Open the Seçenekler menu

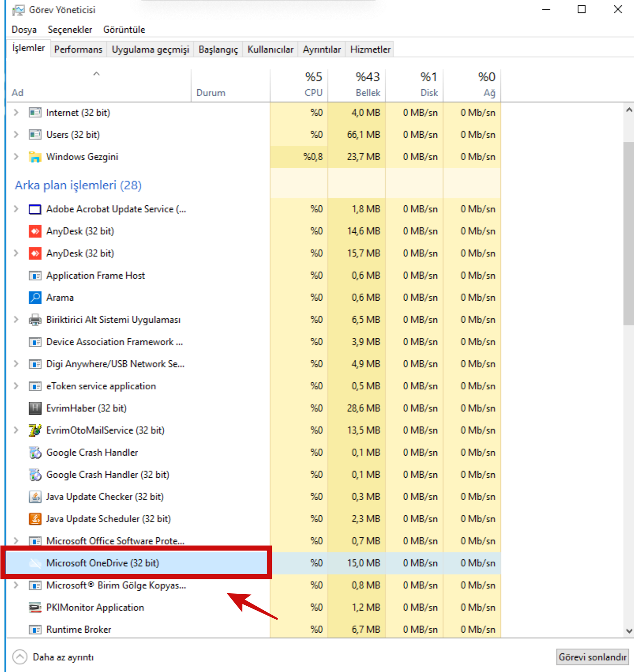pos(70,30)
